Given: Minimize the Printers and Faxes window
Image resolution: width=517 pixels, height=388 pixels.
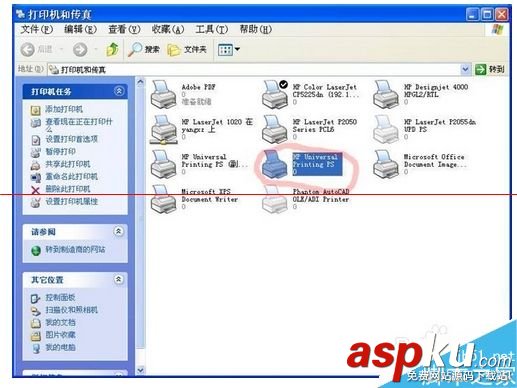Looking at the screenshot, I should pos(472,14).
